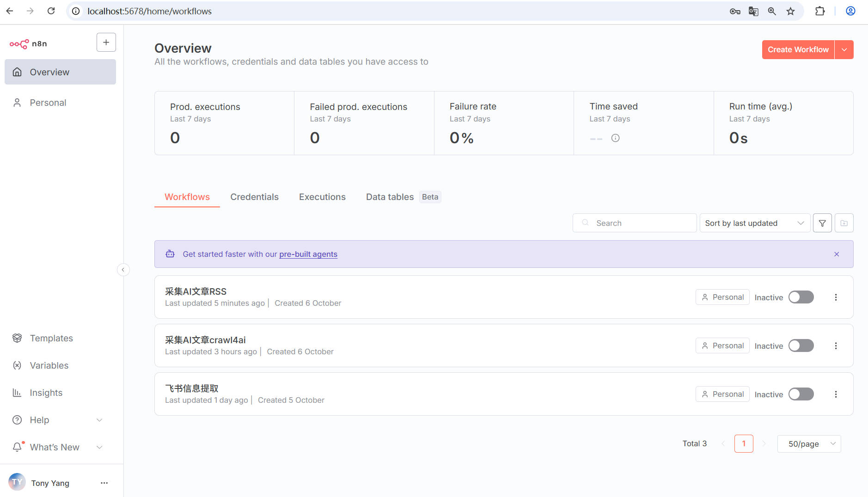
Task: Open three-dot menu for 采集AI文章RSS workflow
Action: pos(836,297)
